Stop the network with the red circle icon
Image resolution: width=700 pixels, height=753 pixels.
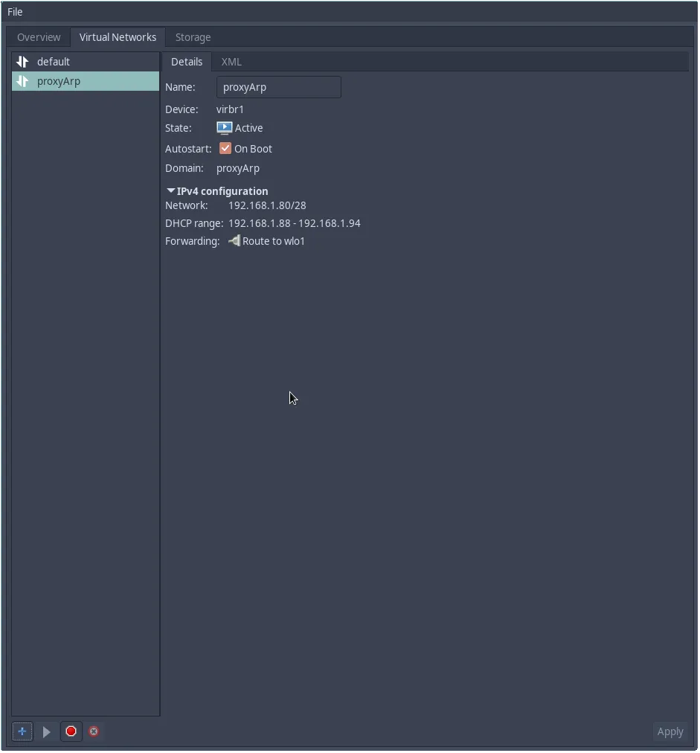(x=71, y=731)
